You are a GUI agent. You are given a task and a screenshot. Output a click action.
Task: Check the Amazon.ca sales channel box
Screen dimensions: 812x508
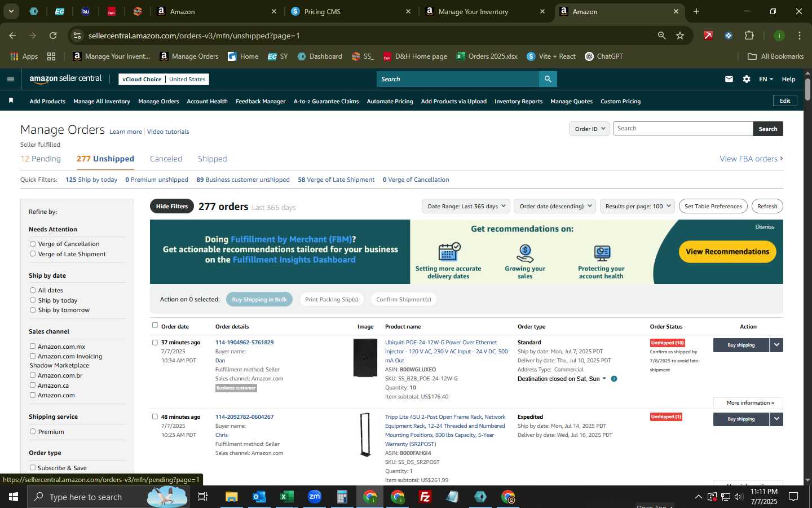click(x=33, y=385)
